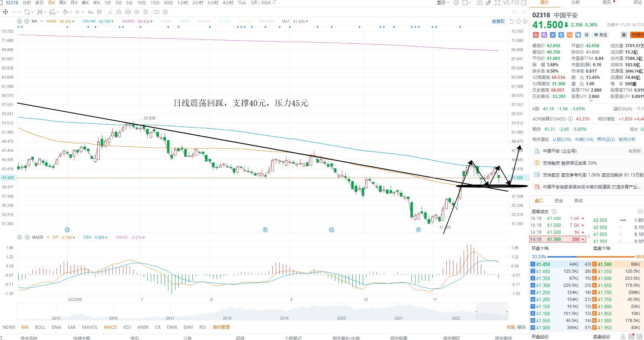Toggle the 自选 favorite heart button
The width and height of the screenshot is (644, 340).
coord(601,35)
